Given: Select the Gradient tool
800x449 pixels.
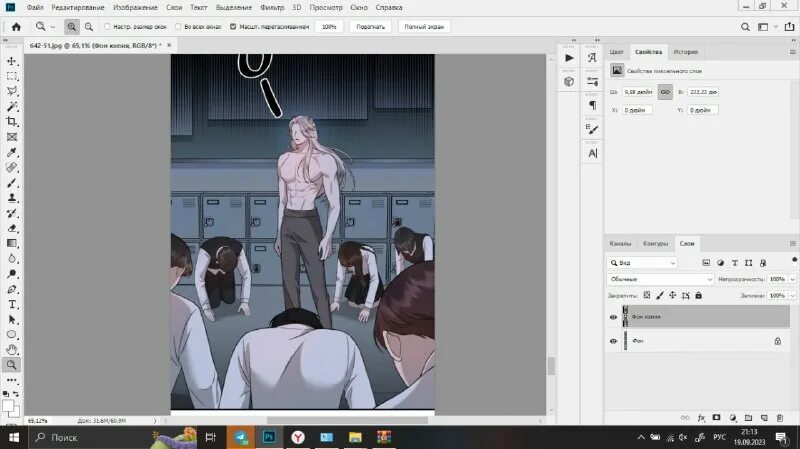Looking at the screenshot, I should pos(12,243).
